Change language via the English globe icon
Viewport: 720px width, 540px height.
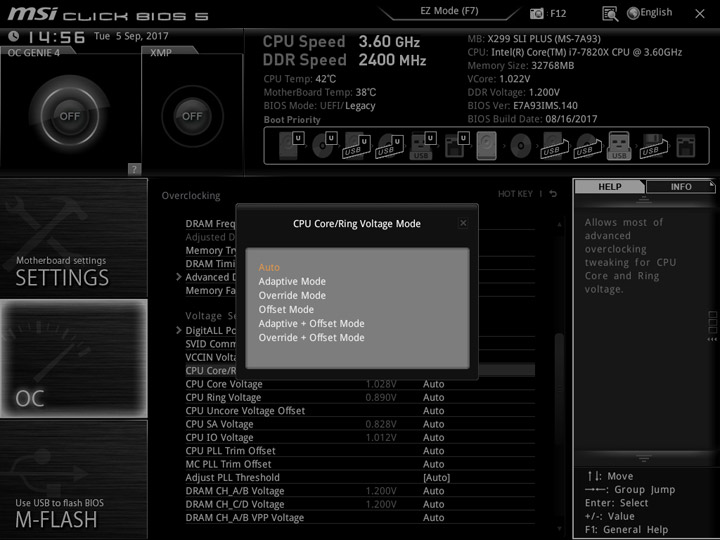[x=650, y=13]
